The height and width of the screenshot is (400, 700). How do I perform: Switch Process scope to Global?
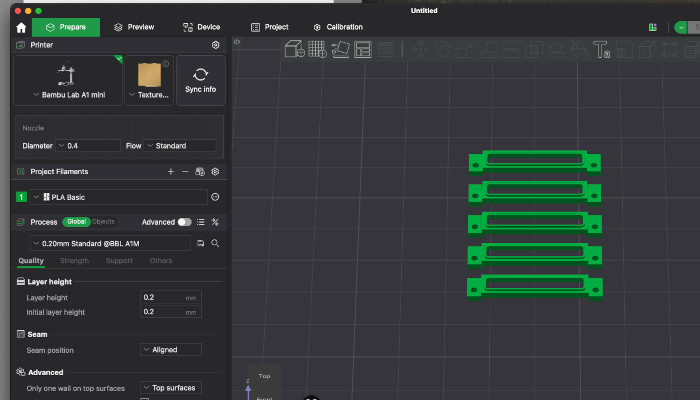click(x=76, y=221)
